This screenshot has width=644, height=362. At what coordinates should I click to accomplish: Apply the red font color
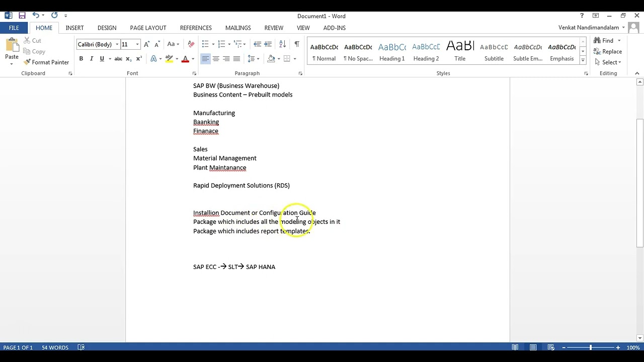click(185, 59)
